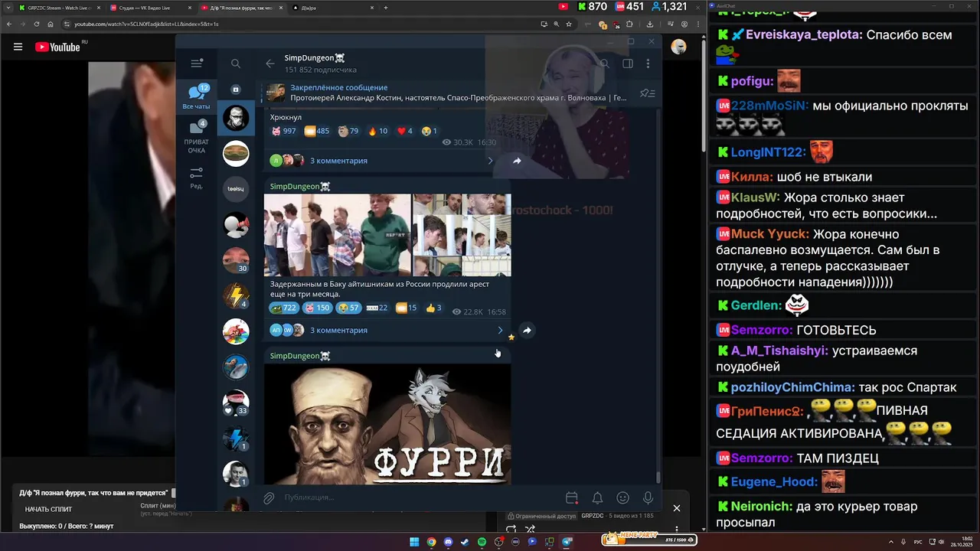980x551 pixels.
Task: Open YouTube account avatar menu
Action: click(678, 47)
